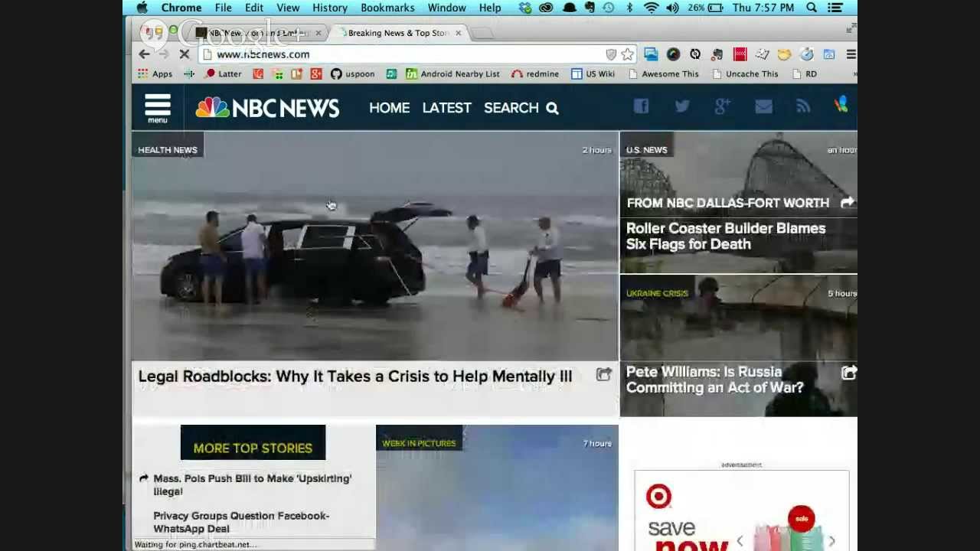
Task: Open the Week in Pictures thumbnail
Action: point(497,488)
